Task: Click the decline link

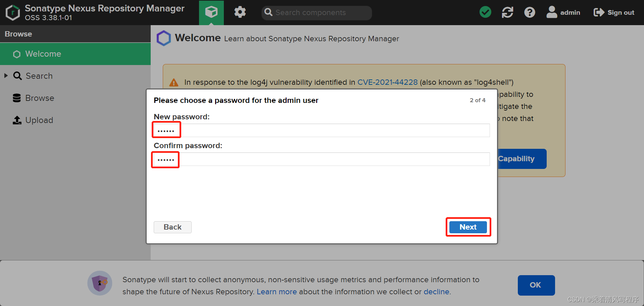Action: (x=436, y=292)
